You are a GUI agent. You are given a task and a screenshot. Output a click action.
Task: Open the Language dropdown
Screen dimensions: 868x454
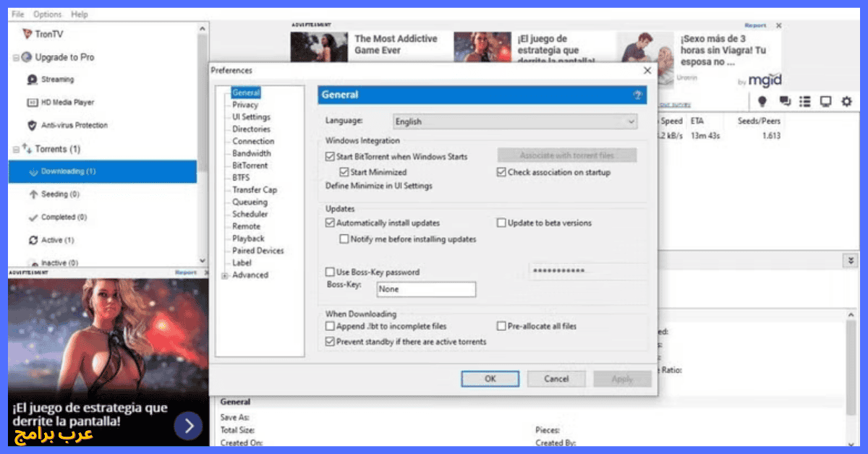pyautogui.click(x=516, y=121)
